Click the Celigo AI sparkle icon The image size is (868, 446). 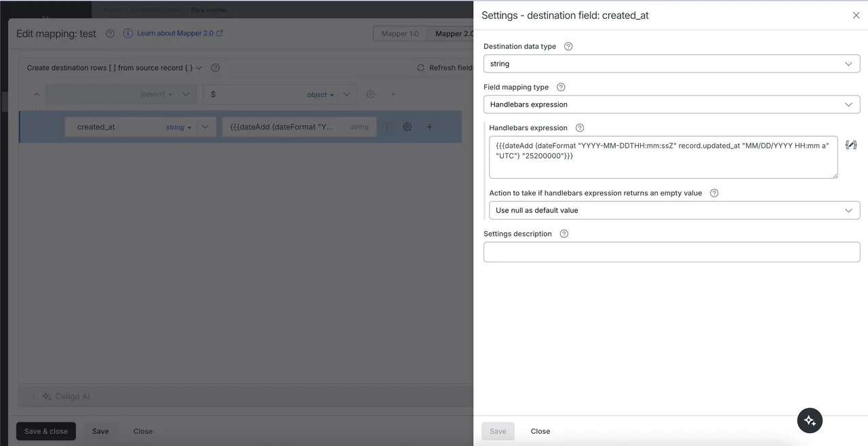coord(47,397)
